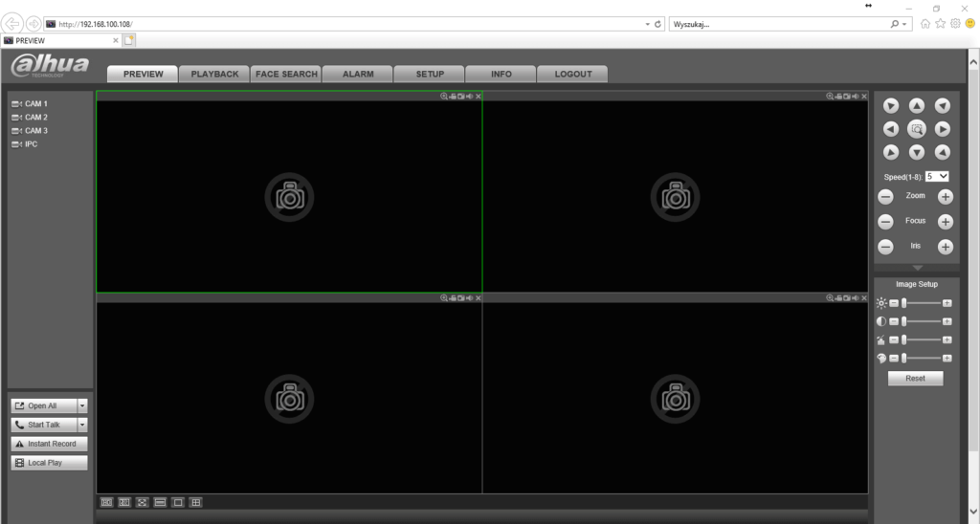Screen dimensions: 980x524
Task: Toggle Start Talk intercom
Action: pos(44,425)
